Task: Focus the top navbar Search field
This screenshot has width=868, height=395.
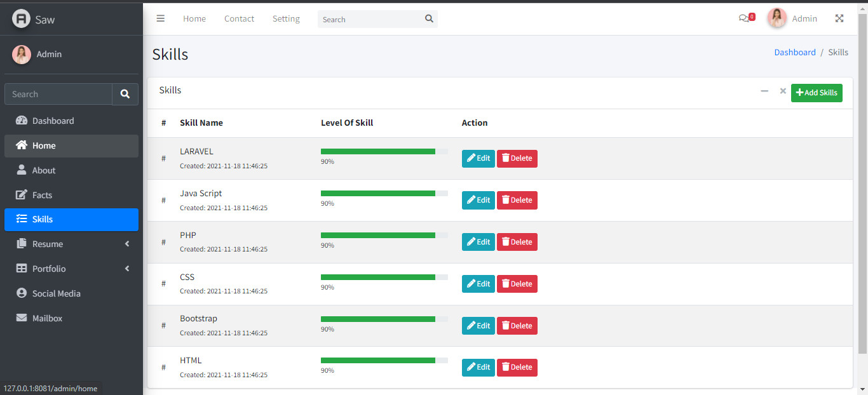Action: pos(370,19)
